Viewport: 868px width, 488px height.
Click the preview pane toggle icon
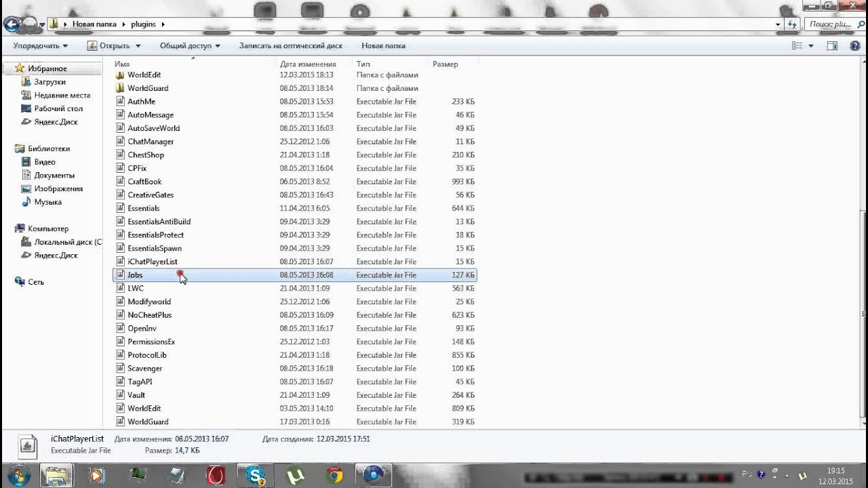(832, 45)
